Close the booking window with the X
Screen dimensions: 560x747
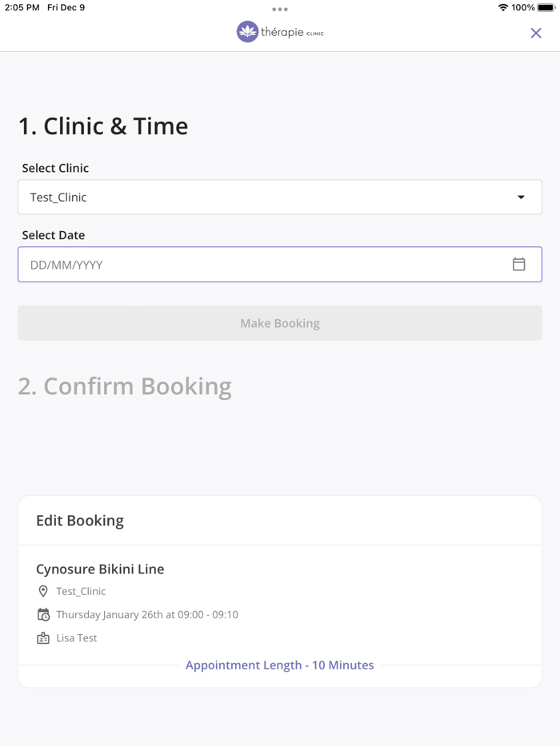pyautogui.click(x=536, y=33)
